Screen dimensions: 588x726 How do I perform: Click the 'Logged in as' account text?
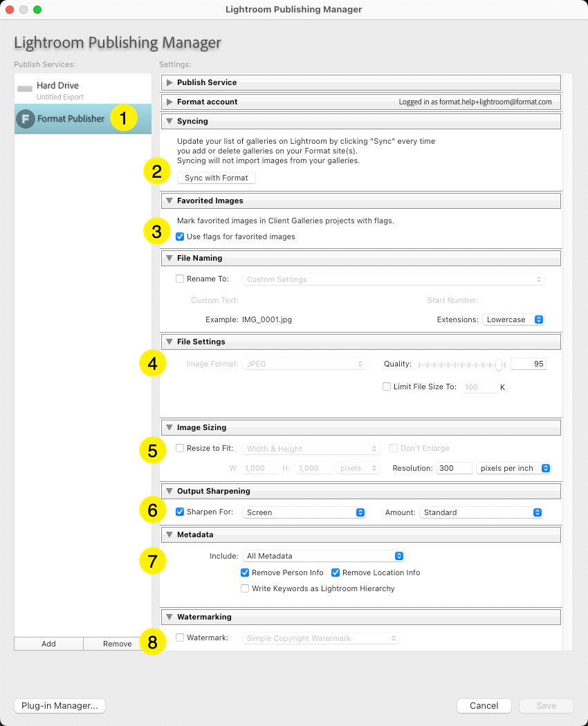coord(475,102)
